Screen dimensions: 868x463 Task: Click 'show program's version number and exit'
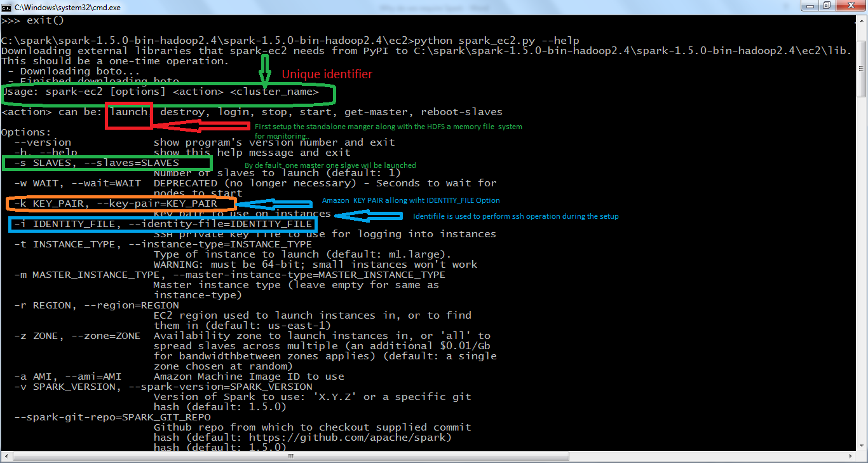point(274,142)
